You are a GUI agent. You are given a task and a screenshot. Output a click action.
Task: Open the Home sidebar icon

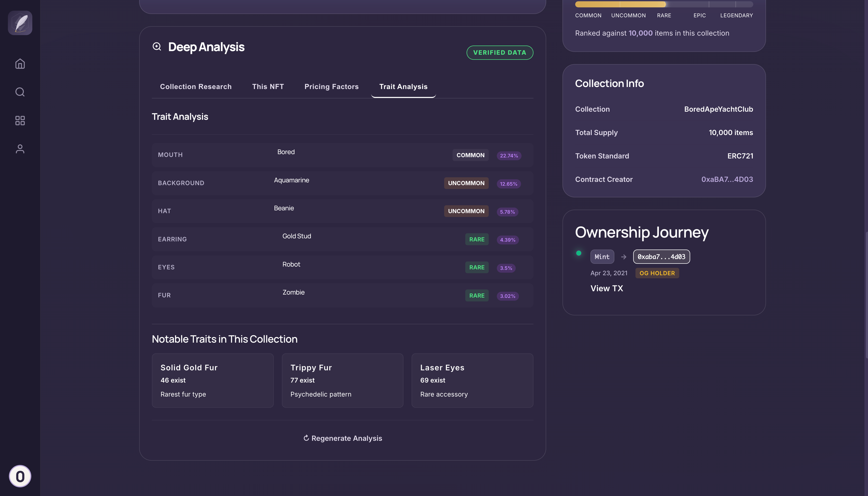(20, 64)
